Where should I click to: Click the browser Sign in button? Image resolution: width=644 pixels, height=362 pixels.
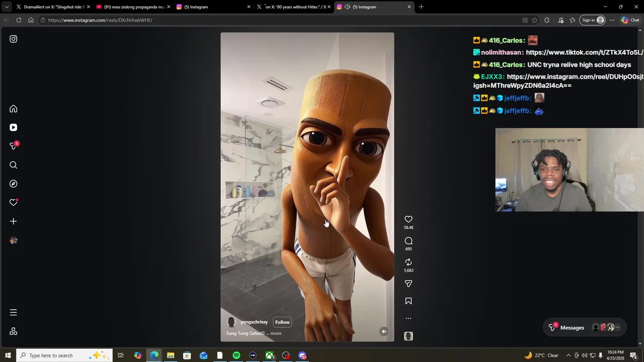(593, 20)
